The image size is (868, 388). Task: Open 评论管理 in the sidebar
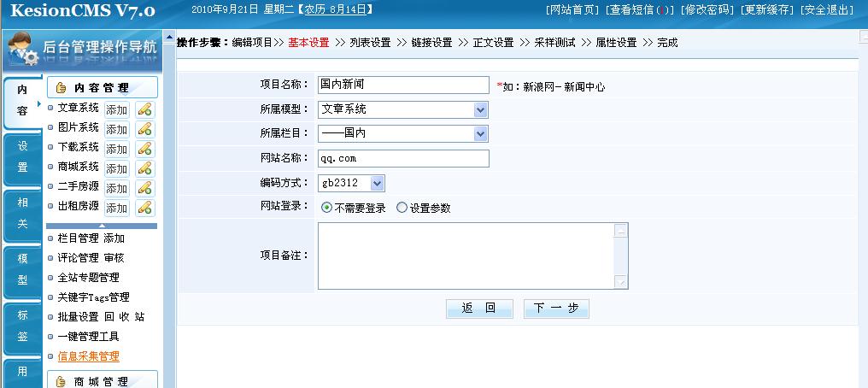click(x=78, y=258)
